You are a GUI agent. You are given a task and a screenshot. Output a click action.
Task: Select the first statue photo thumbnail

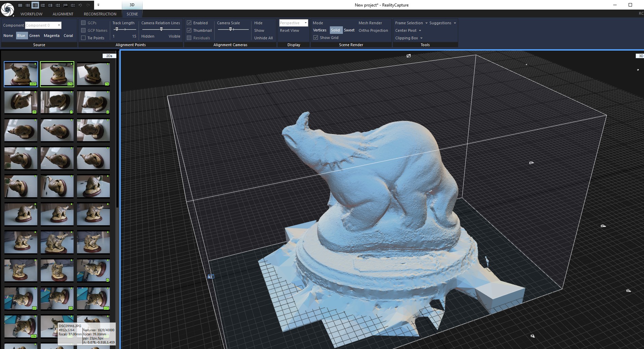[21, 74]
